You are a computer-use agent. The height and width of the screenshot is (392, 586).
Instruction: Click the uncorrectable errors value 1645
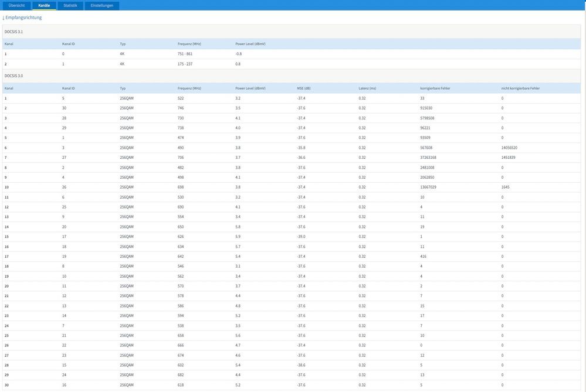point(505,187)
